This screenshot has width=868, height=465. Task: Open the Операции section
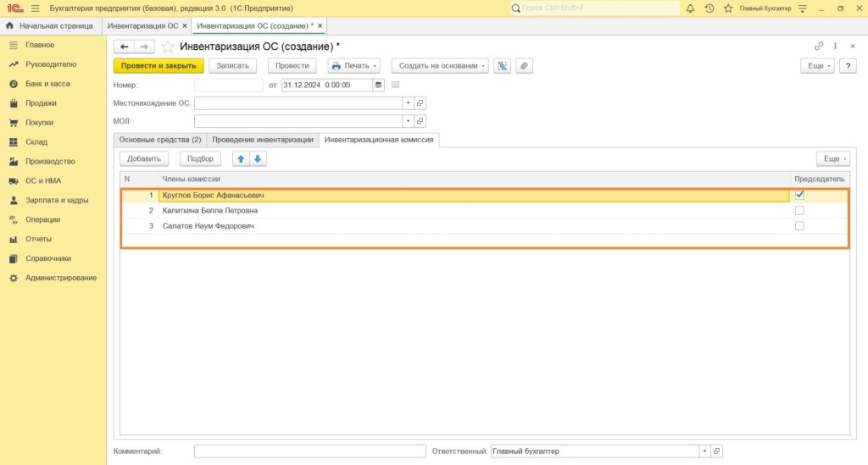(42, 219)
